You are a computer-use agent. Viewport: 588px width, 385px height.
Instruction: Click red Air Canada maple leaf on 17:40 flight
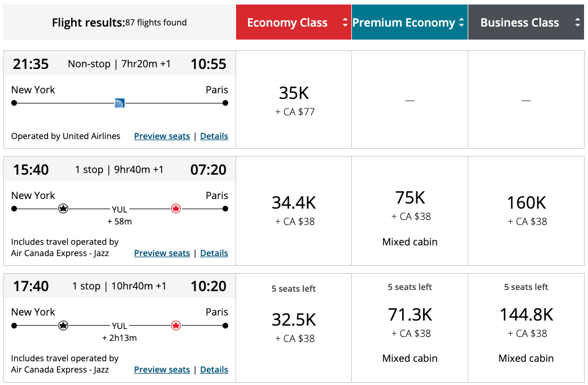coord(176,326)
